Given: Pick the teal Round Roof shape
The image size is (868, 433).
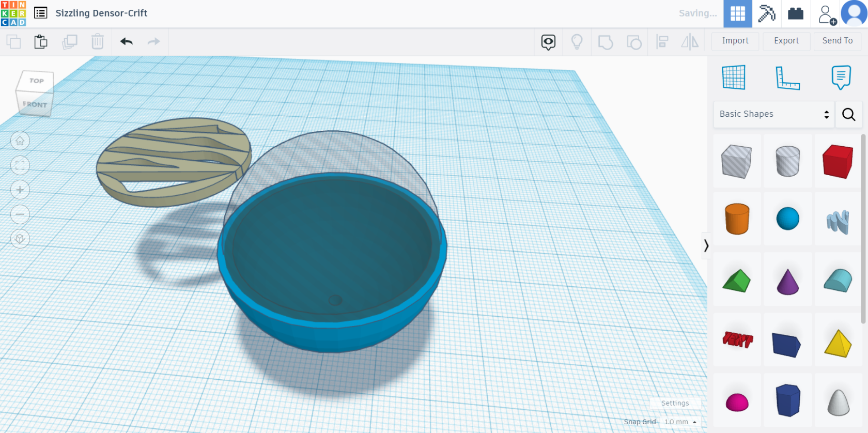Looking at the screenshot, I should pos(838,281).
